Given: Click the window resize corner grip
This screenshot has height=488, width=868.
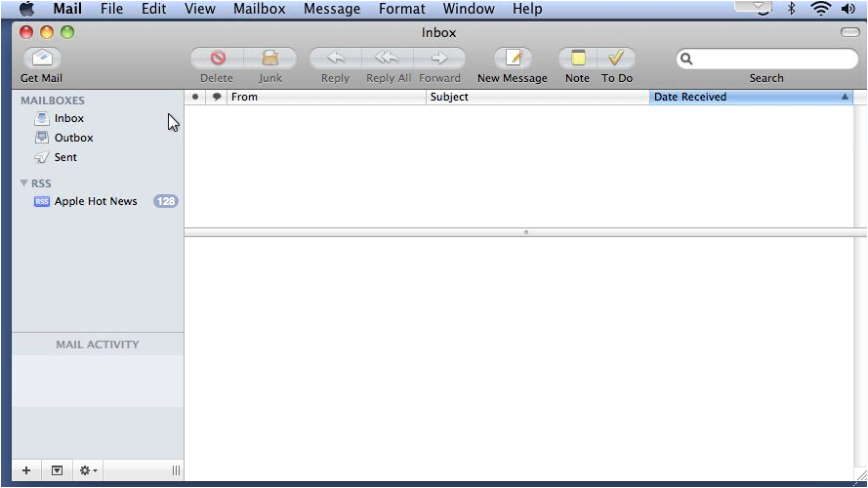Looking at the screenshot, I should pyautogui.click(x=861, y=474).
